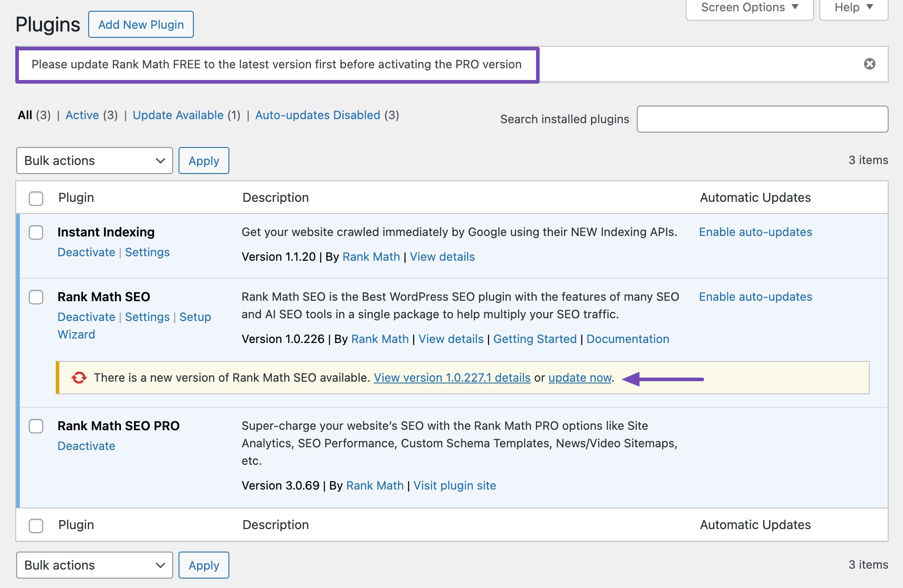Select all plugins with header checkbox
This screenshot has height=588, width=903.
(x=36, y=198)
